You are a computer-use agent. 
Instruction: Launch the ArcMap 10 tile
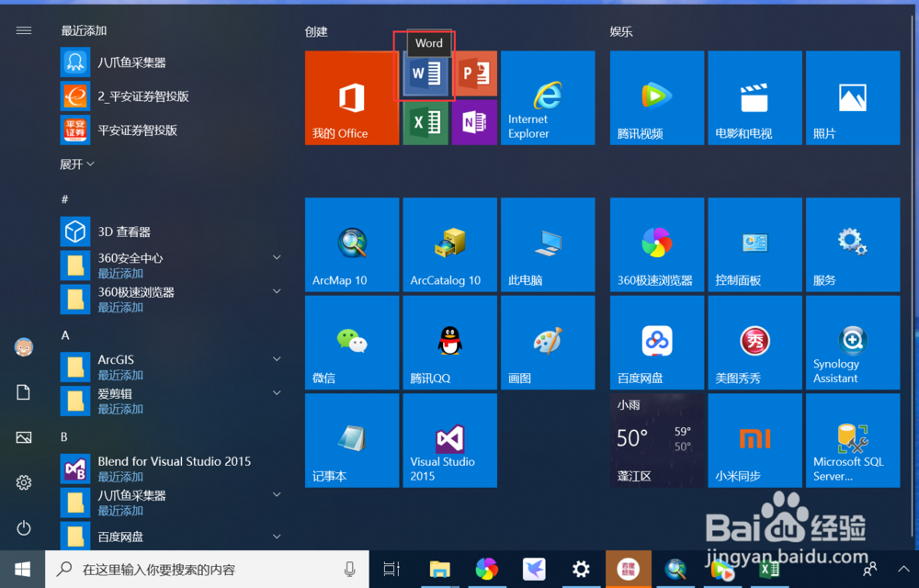(352, 244)
